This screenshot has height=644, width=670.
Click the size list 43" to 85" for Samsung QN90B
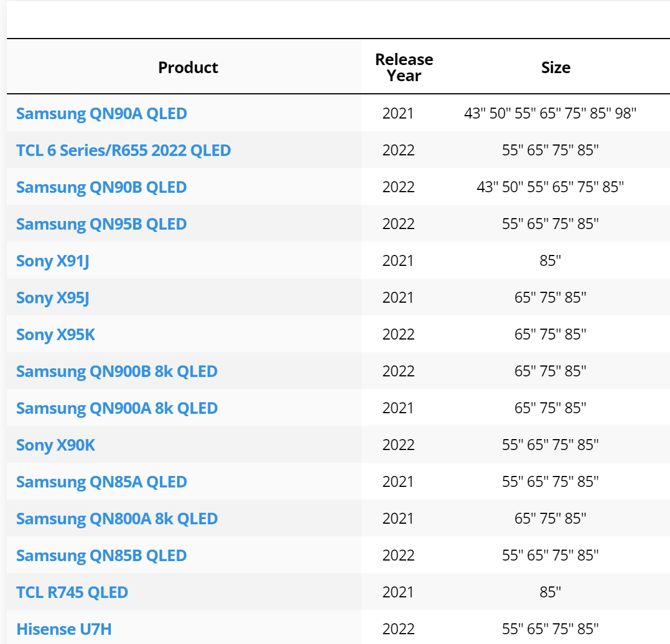[x=550, y=187]
